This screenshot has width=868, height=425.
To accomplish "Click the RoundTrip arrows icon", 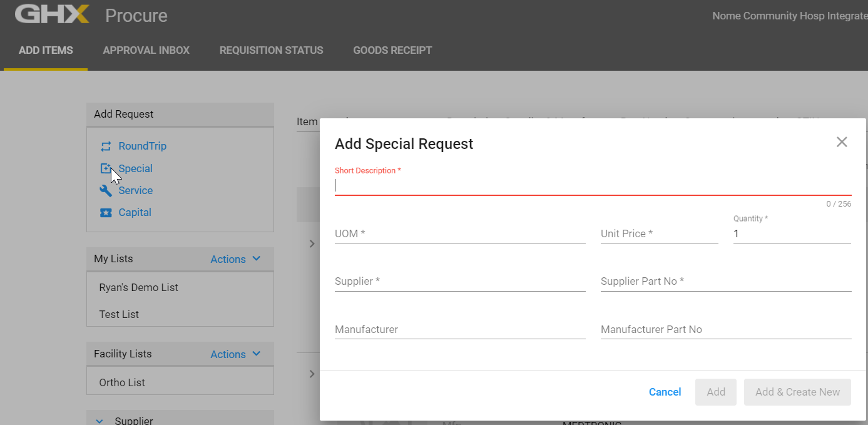I will [x=106, y=146].
